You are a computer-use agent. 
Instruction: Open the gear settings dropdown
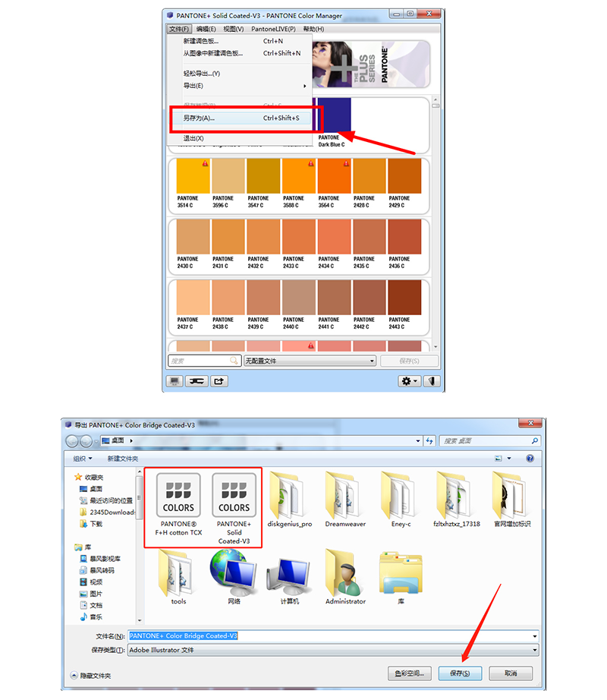409,381
